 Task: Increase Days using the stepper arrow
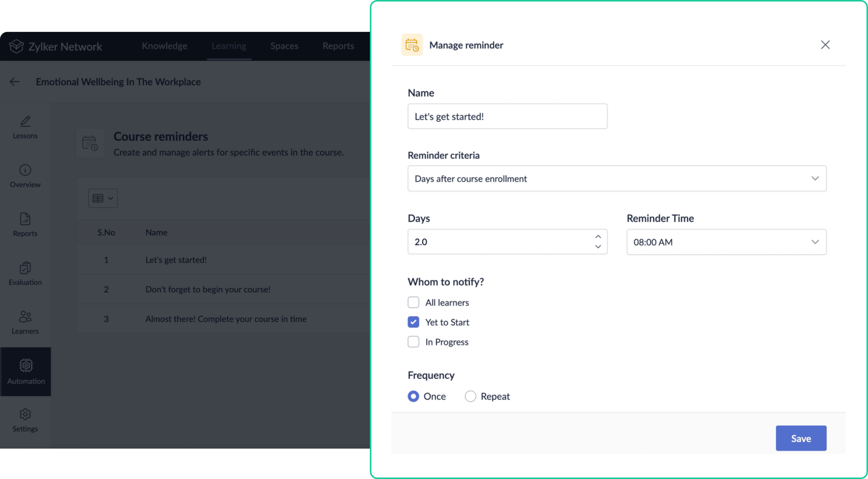click(597, 236)
